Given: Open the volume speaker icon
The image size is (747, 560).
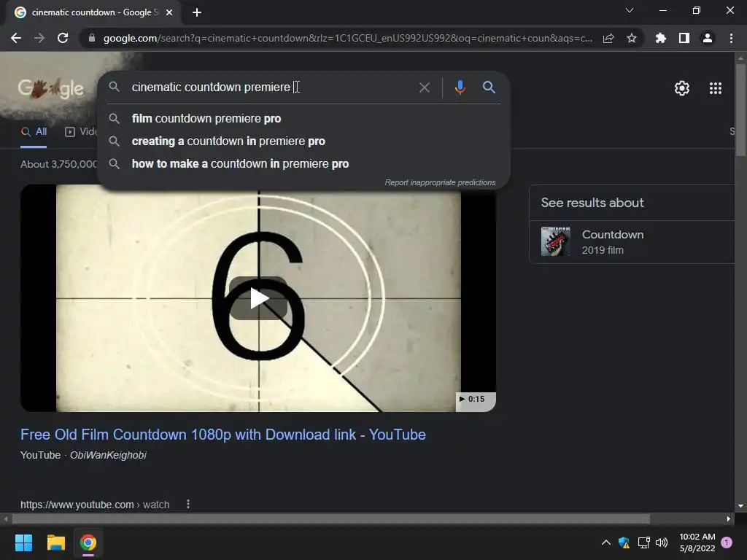Looking at the screenshot, I should tap(662, 542).
